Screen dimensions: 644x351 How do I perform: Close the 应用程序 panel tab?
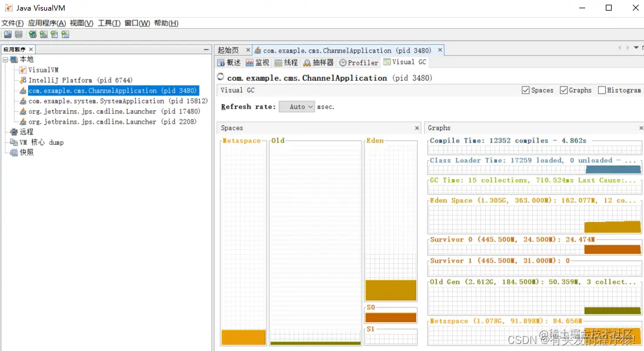(31, 49)
